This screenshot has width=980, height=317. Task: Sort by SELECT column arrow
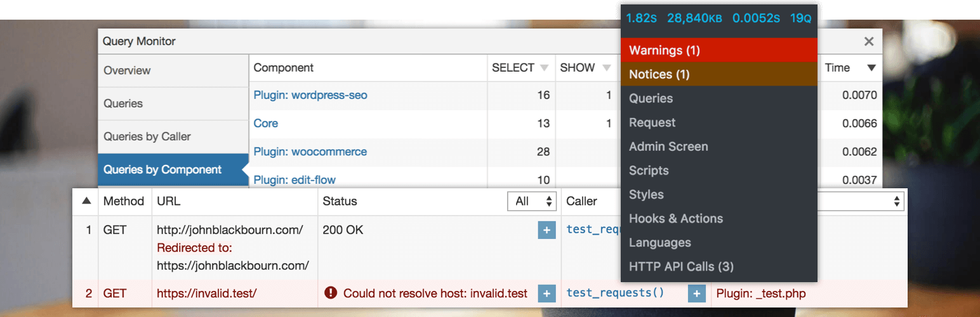point(544,68)
